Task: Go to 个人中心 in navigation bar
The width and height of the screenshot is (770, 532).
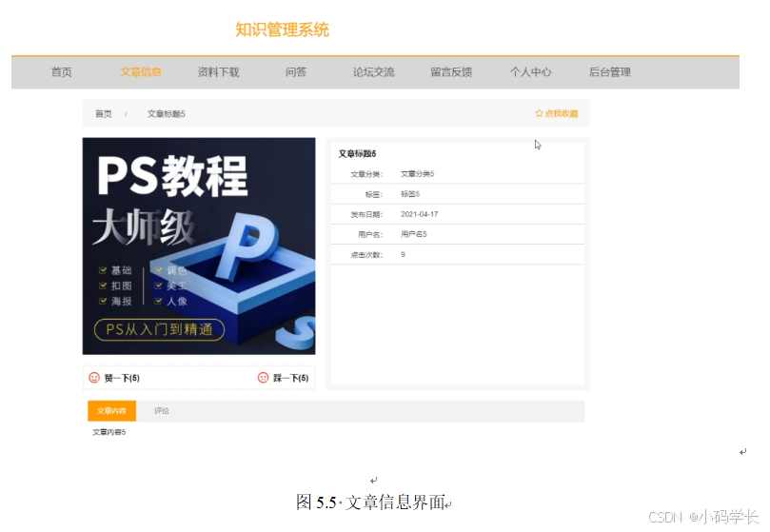Action: point(531,72)
